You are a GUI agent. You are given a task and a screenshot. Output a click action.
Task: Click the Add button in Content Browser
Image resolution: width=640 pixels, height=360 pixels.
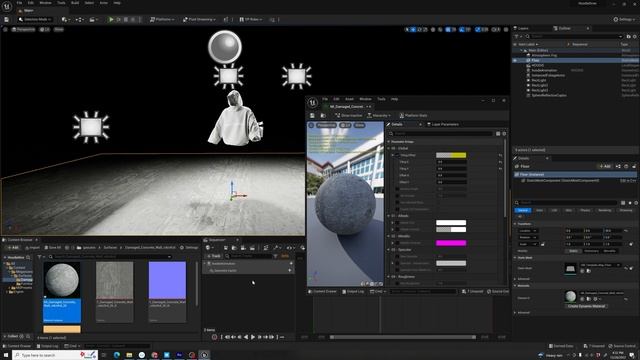click(13, 247)
